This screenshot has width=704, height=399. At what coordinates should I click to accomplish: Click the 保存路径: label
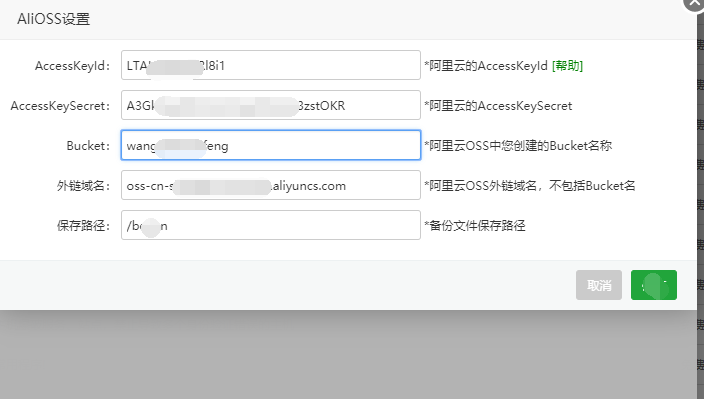[x=84, y=226]
